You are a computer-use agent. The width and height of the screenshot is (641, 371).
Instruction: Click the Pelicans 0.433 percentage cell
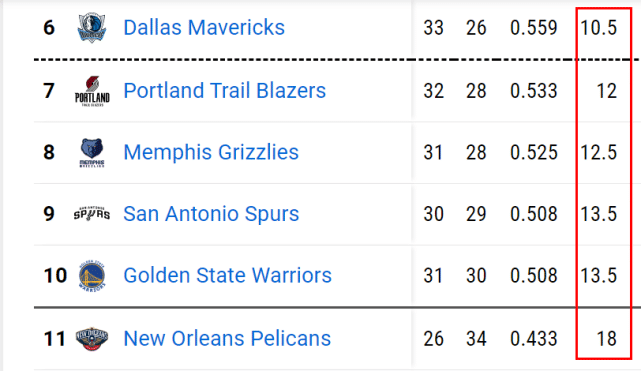533,339
